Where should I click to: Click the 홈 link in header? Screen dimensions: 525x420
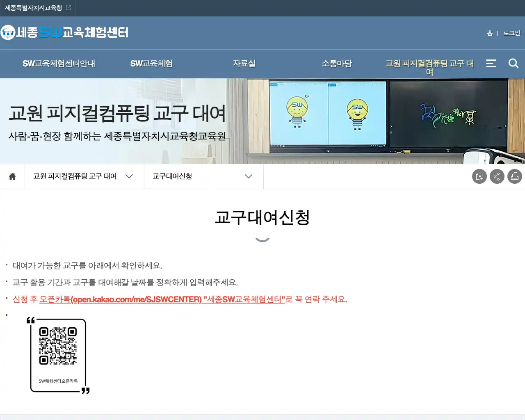coord(490,33)
